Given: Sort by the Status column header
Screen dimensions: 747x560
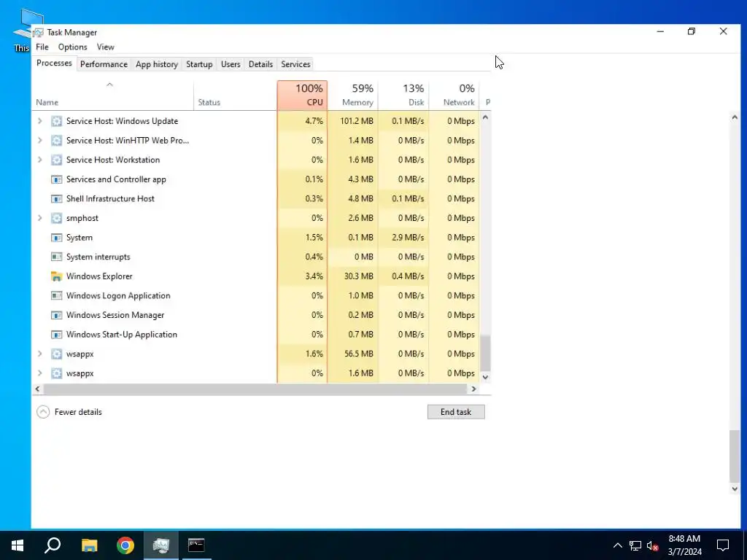Looking at the screenshot, I should tap(236, 96).
